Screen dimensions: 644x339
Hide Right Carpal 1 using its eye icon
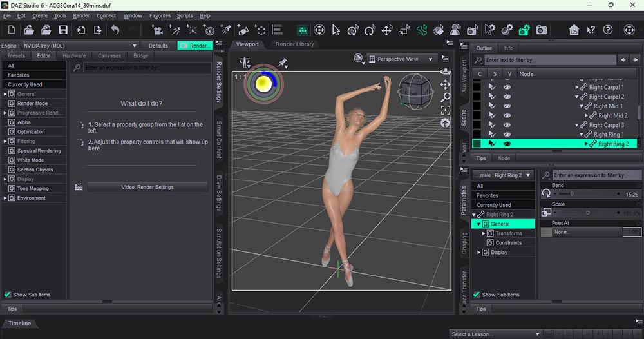pyautogui.click(x=507, y=87)
